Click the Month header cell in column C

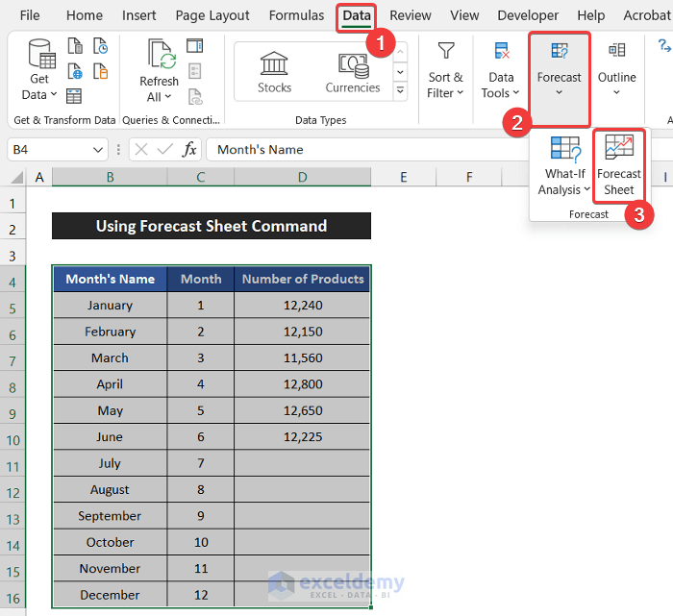click(x=200, y=279)
